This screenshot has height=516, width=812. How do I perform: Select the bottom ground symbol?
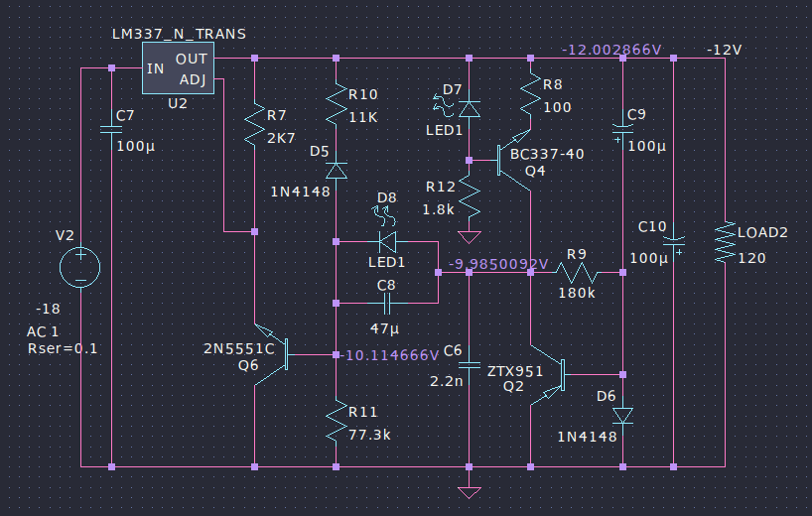point(470,492)
